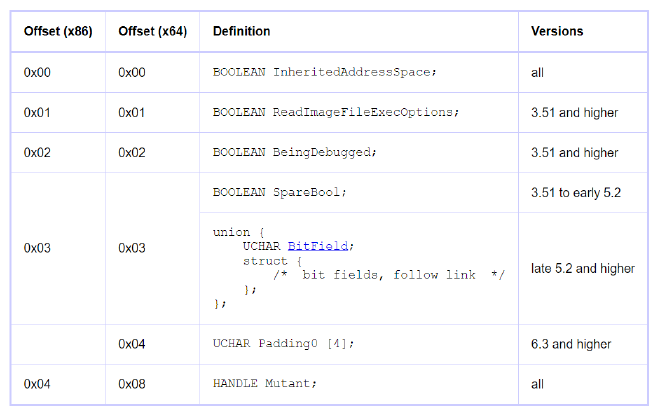660x414 pixels.
Task: Click the Offset (x86) column header
Action: pyautogui.click(x=58, y=32)
